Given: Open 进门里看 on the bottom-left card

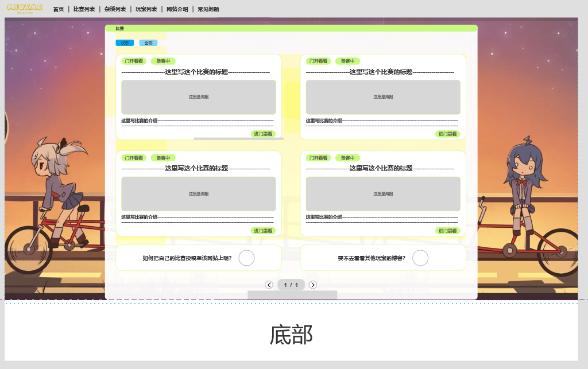Looking at the screenshot, I should point(263,231).
